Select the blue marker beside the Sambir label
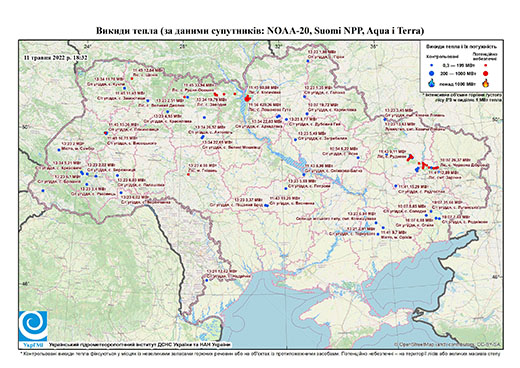Screen dimensions: 520x368 (59, 150)
